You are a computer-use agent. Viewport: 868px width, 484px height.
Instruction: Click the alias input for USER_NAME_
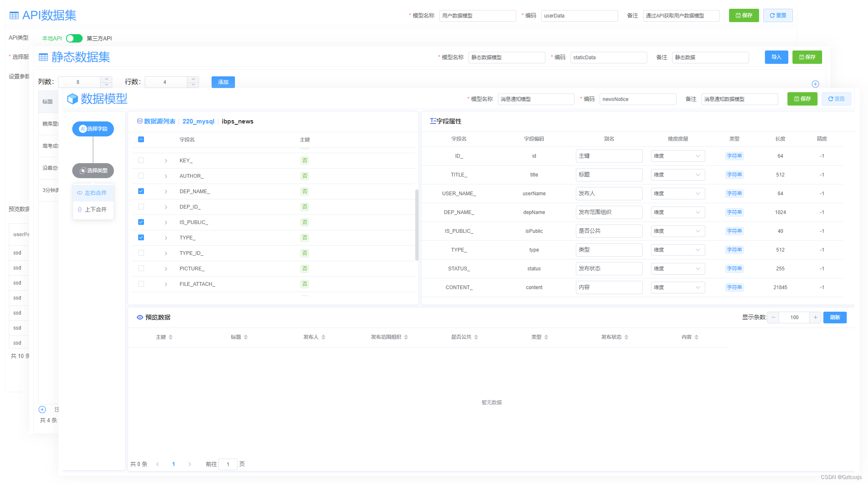609,194
